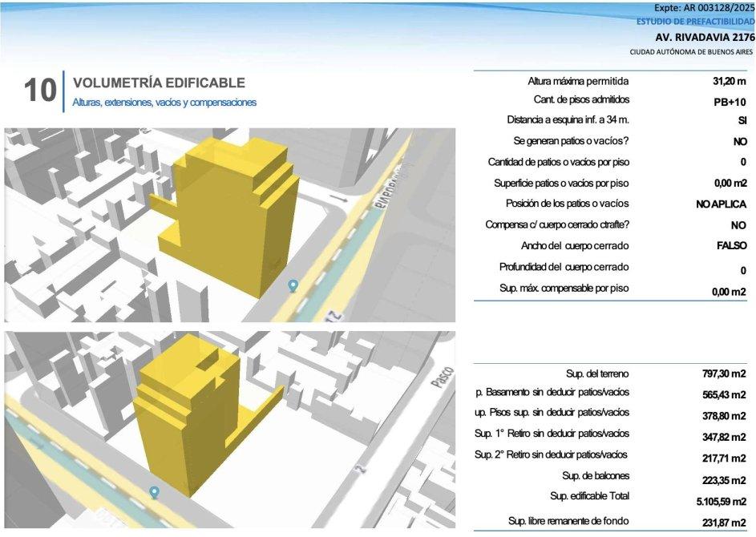Screen dimensions: 756x537
Task: Select the VOLUMETRÍA EDIFICABLE heading
Action: (159, 83)
